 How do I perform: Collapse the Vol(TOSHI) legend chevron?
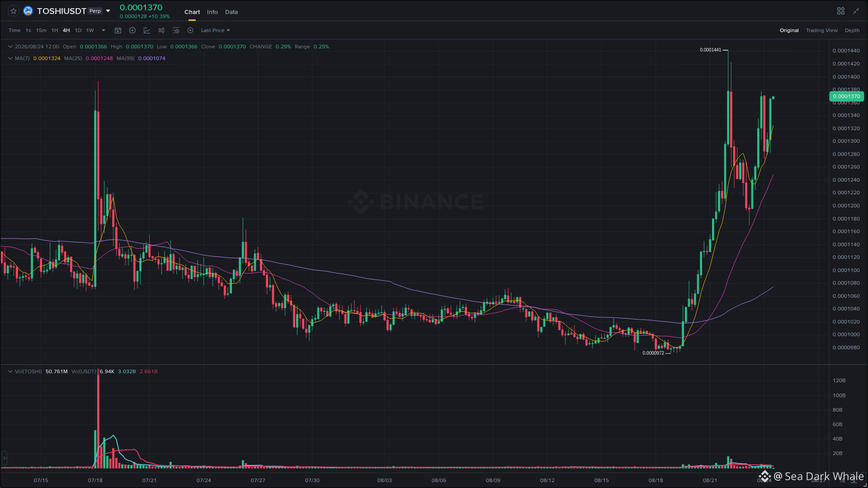pyautogui.click(x=10, y=371)
